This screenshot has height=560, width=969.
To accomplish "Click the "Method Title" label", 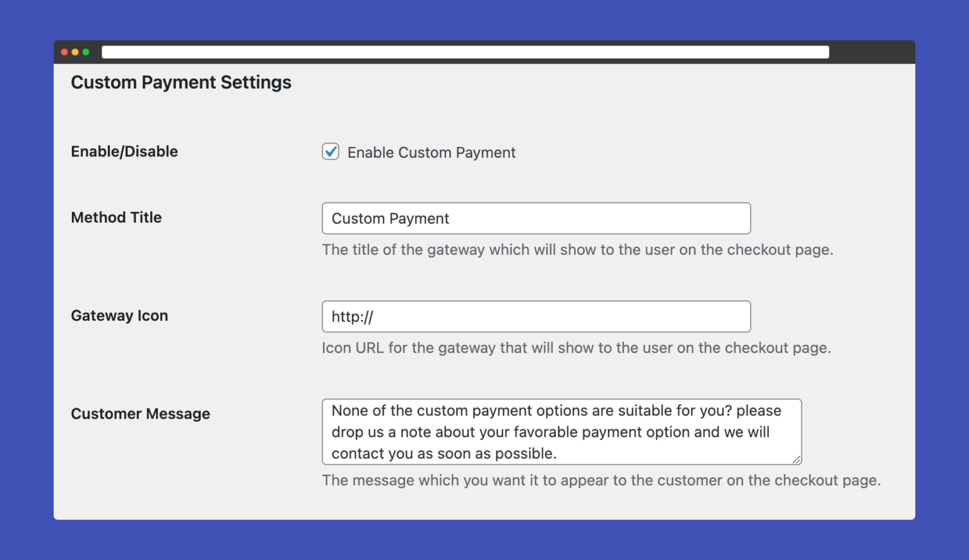I will [x=116, y=218].
